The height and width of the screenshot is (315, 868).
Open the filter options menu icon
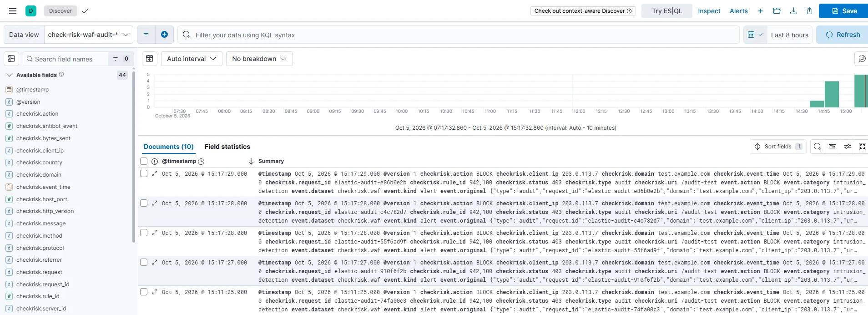click(x=146, y=35)
